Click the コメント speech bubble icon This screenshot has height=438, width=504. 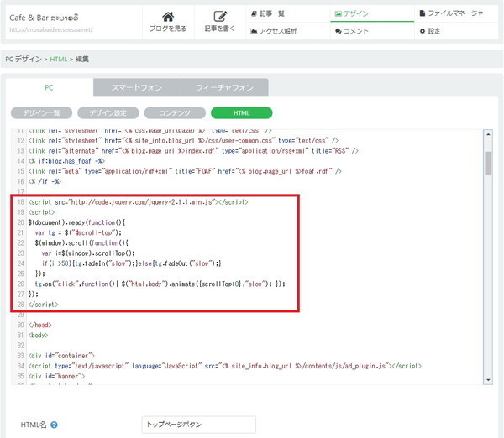(339, 31)
